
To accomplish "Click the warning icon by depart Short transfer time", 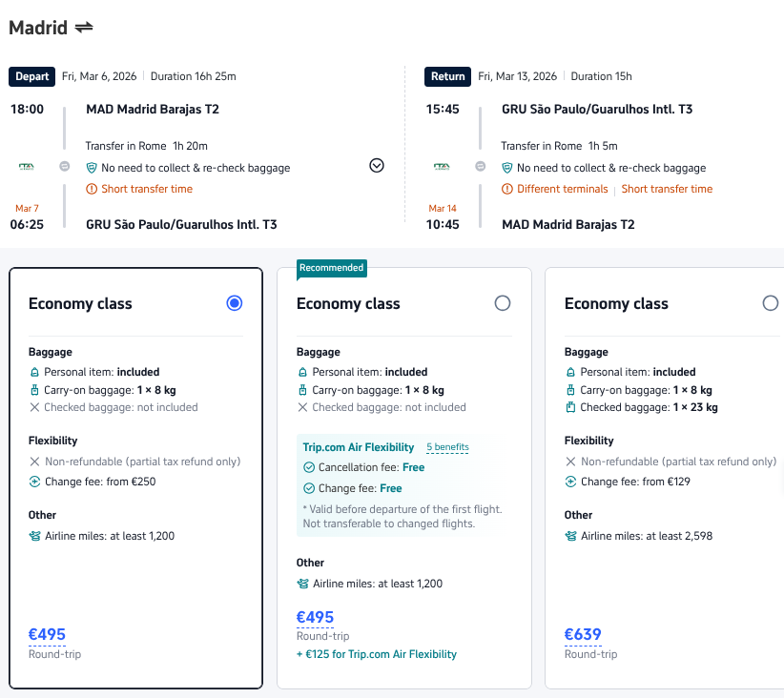I will point(92,189).
